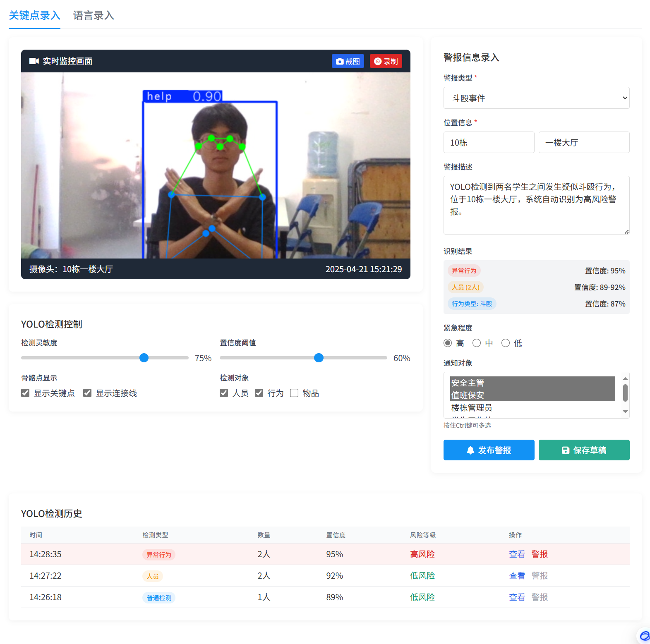Image resolution: width=650 pixels, height=644 pixels.
Task: Enable the 物品 detection checkbox
Action: (x=294, y=393)
